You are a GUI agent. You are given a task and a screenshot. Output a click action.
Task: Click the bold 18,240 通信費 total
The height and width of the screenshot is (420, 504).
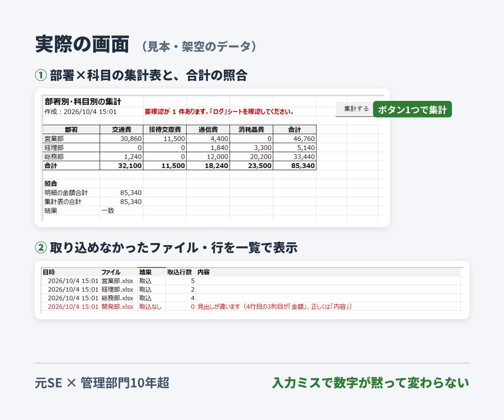208,166
